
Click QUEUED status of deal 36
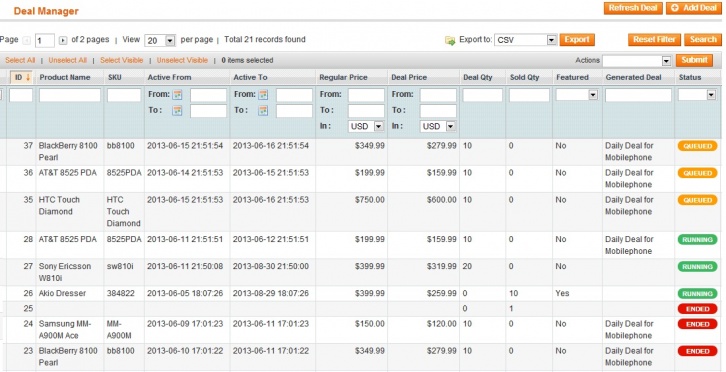coord(697,173)
